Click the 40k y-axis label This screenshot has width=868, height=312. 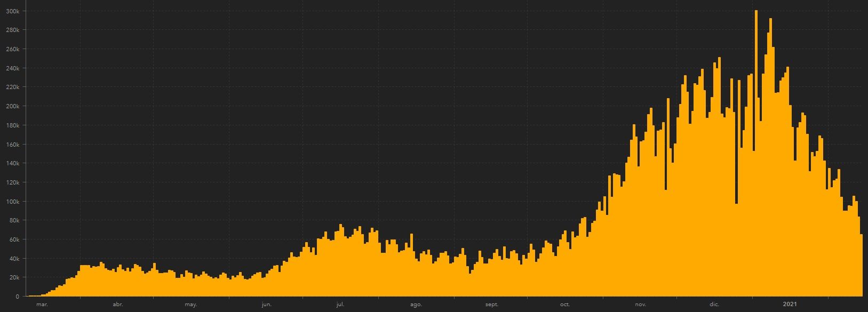pos(15,259)
